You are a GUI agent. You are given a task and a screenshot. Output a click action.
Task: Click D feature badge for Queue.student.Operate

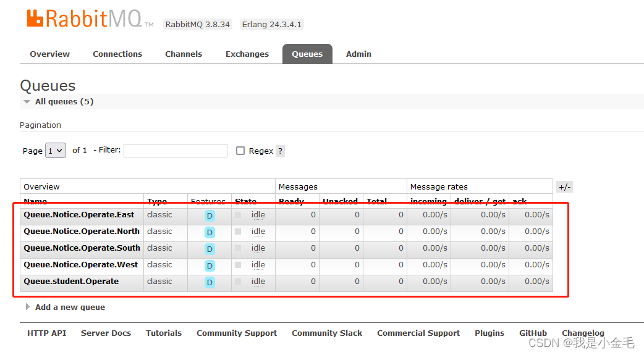click(210, 282)
